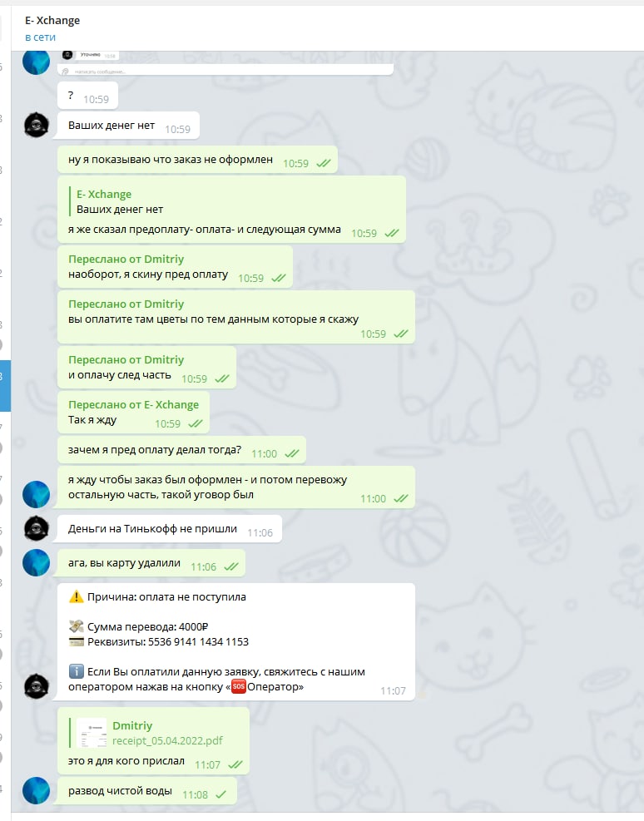Click the blue avatar beside "развод чистой воды"

tap(36, 790)
